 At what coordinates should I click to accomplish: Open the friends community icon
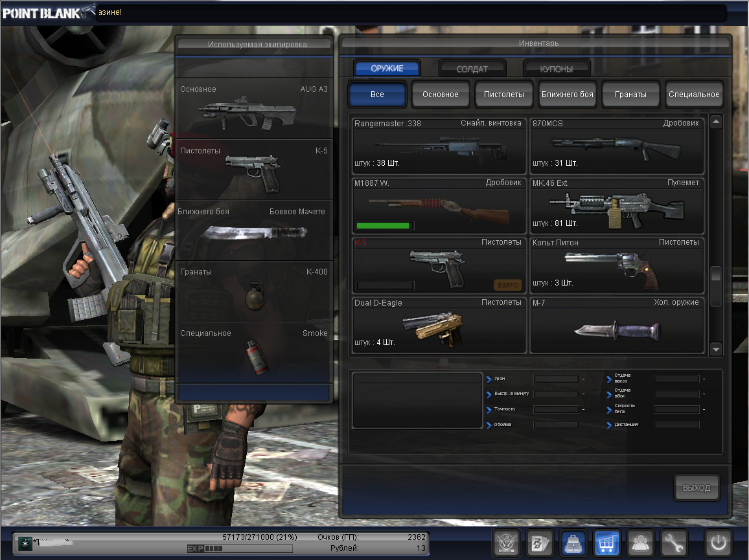pos(640,543)
